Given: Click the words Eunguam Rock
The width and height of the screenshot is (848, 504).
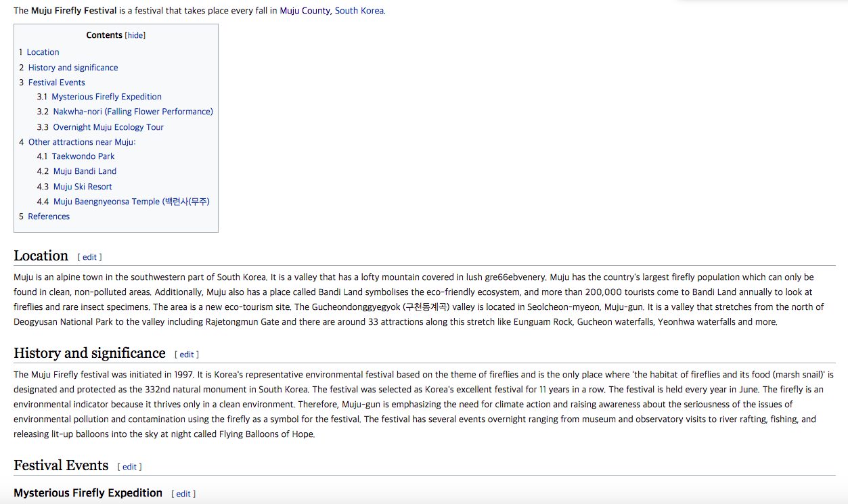Looking at the screenshot, I should (x=543, y=322).
